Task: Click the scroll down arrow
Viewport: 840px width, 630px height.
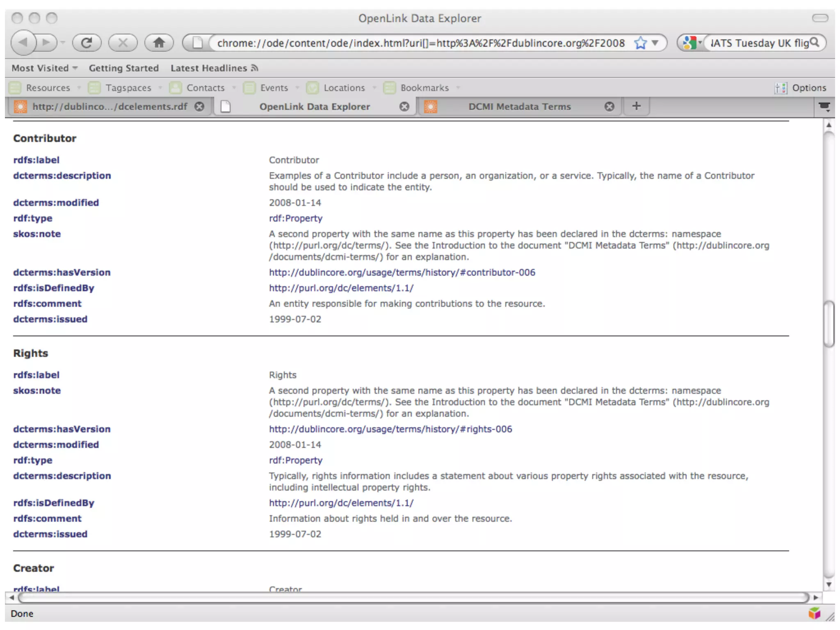Action: point(829,585)
